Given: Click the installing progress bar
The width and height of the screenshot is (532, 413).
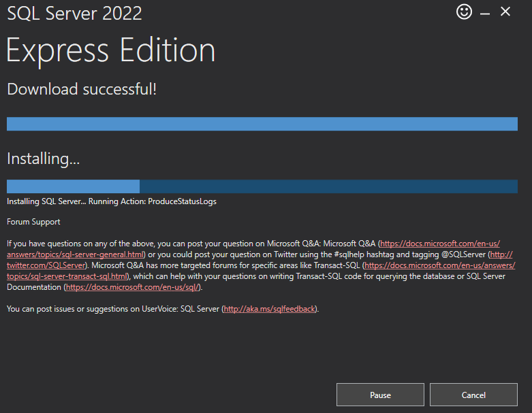Looking at the screenshot, I should [x=262, y=186].
